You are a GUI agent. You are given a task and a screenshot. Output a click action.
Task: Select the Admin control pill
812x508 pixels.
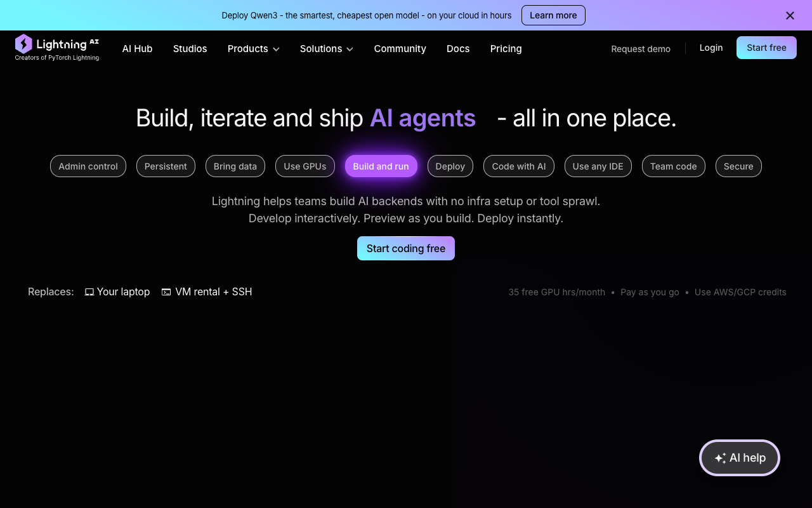coord(88,166)
